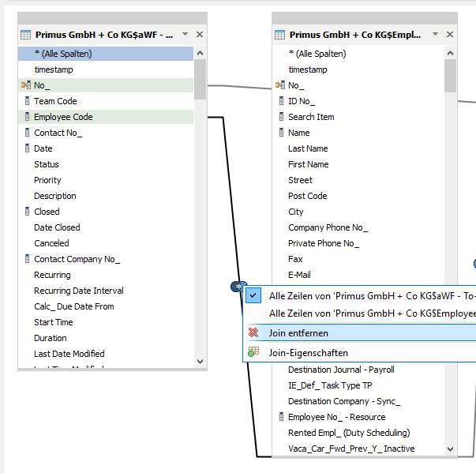Click the aWF table's vertical scrollbar thumb
Image resolution: width=476 pixels, height=473 pixels.
(x=200, y=79)
